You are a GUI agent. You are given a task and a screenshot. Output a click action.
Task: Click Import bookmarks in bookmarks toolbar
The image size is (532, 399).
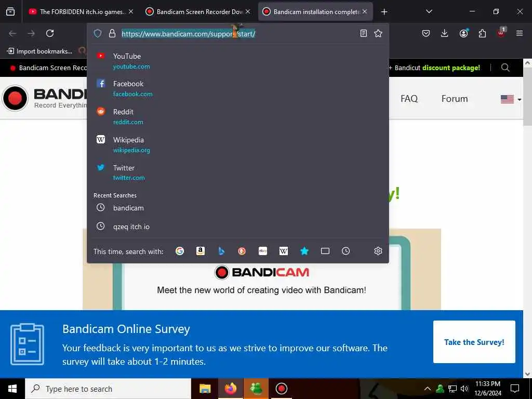(39, 51)
